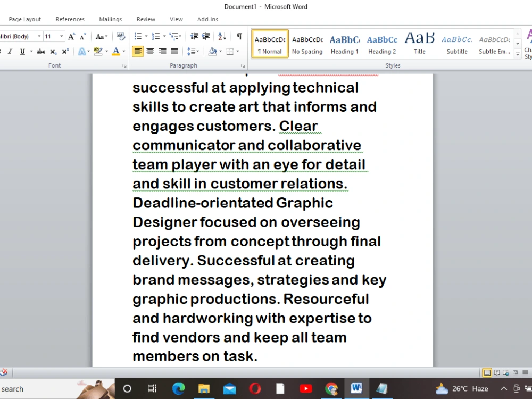Open the font size dropdown
Viewport: 532px width, 399px height.
pos(61,36)
